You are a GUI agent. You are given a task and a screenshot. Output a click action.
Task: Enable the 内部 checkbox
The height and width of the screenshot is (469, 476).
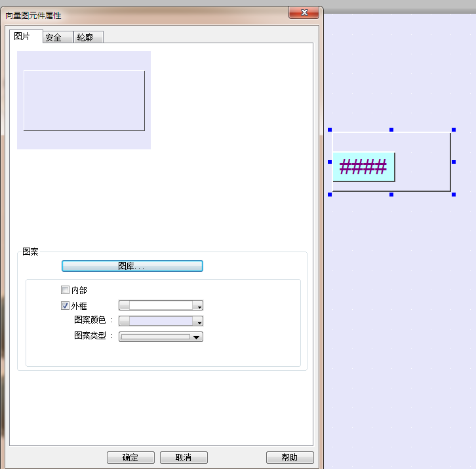point(65,290)
